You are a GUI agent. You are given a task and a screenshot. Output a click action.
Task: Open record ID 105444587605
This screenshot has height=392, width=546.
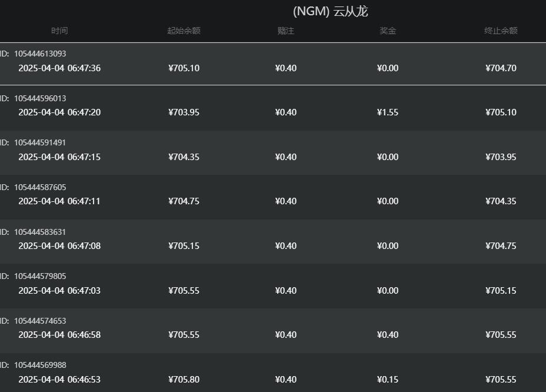[40, 187]
